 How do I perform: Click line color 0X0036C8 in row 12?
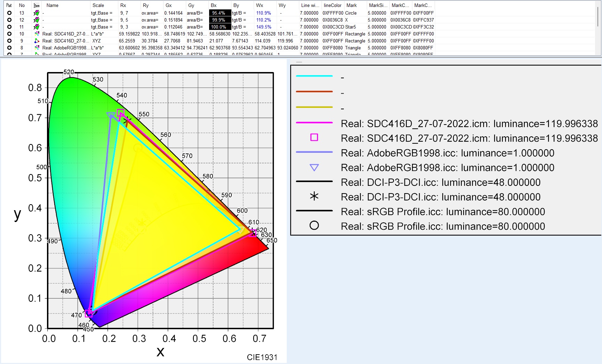[x=333, y=20]
